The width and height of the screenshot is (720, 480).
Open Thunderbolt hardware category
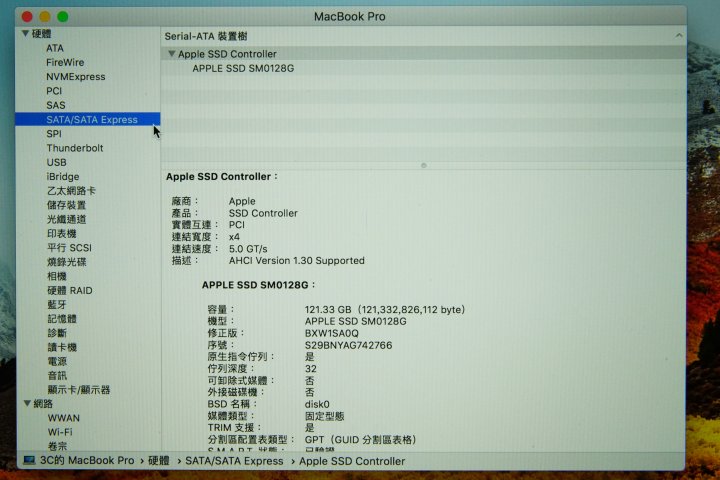[74, 148]
